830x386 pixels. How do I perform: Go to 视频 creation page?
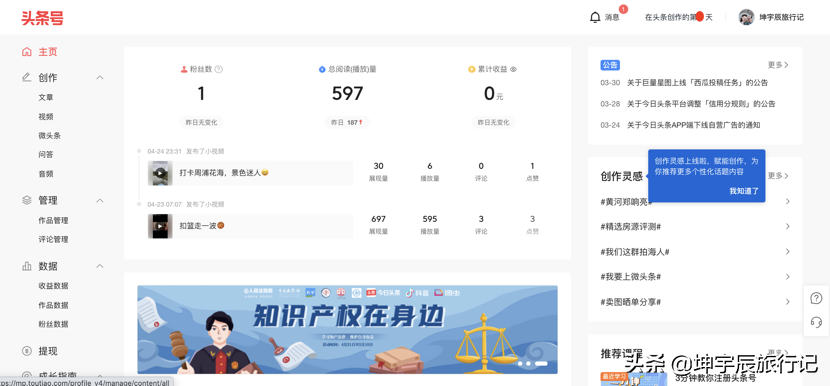46,116
